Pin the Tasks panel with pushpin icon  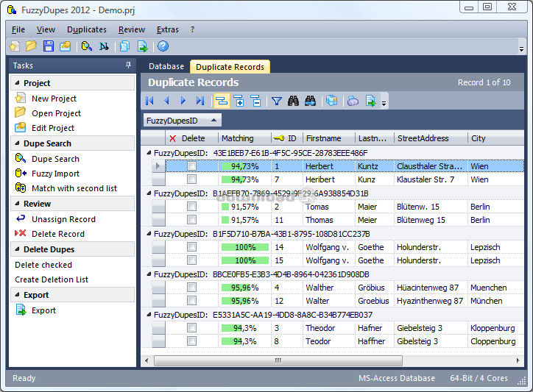129,65
